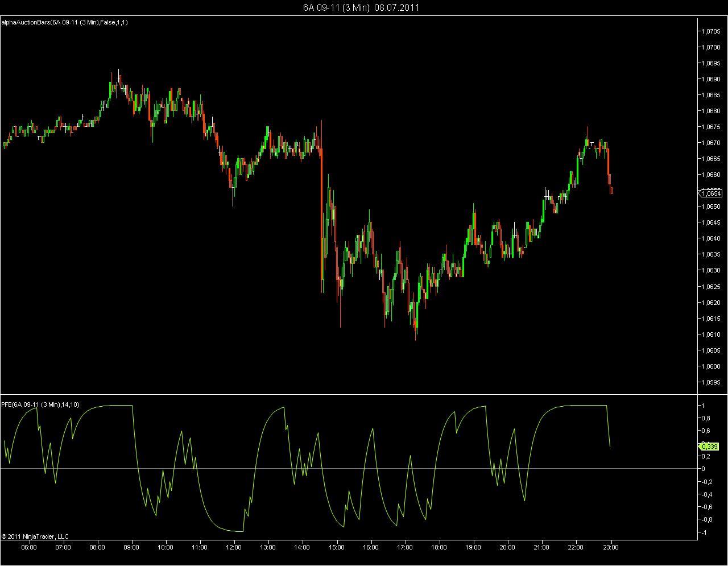Viewport: 728px width, 566px height.
Task: Click the 09:00 time axis label
Action: [x=131, y=547]
